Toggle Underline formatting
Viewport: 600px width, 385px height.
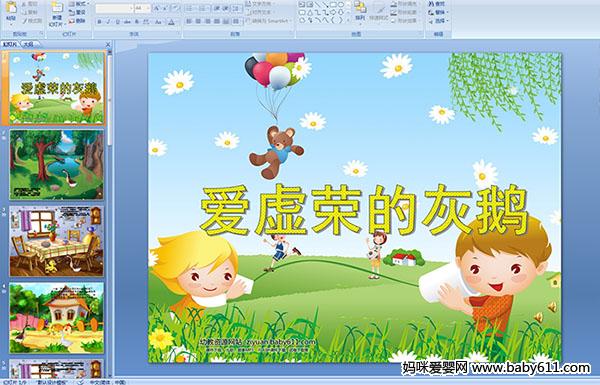(117, 22)
